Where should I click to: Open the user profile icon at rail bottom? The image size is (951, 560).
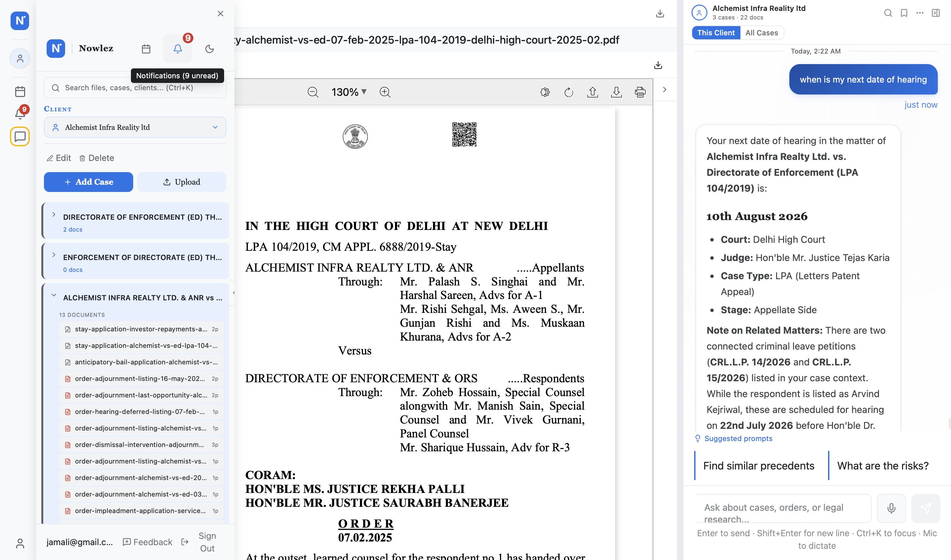tap(20, 543)
